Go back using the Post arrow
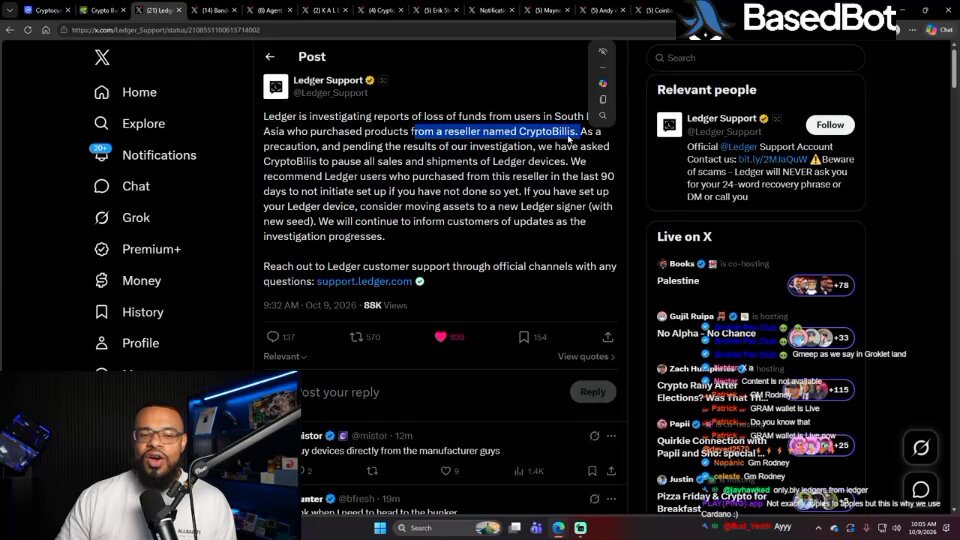 coord(270,57)
